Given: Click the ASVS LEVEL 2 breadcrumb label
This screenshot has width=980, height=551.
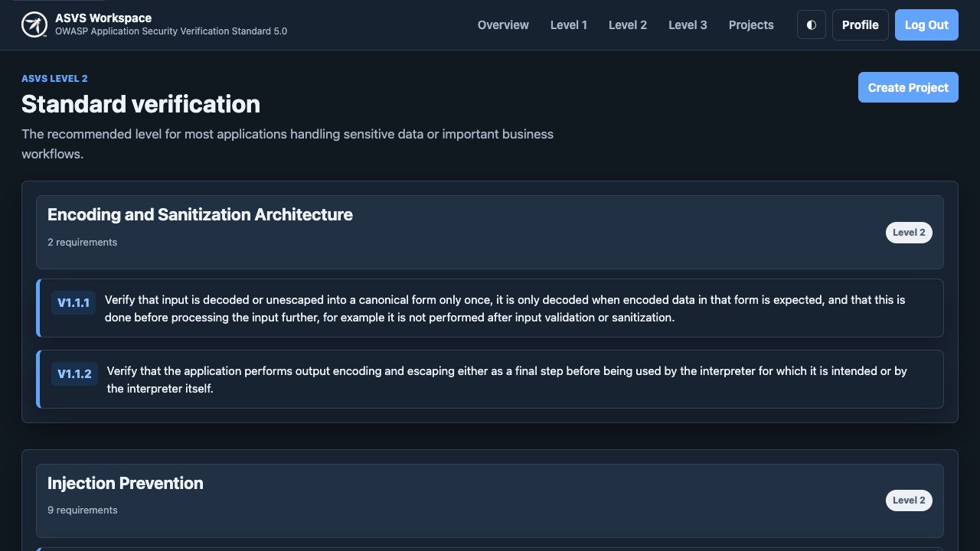Looking at the screenshot, I should pyautogui.click(x=54, y=79).
